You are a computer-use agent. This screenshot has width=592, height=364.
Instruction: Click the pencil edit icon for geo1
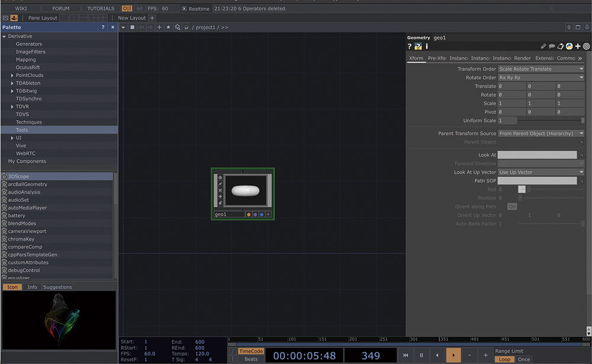pyautogui.click(x=543, y=46)
